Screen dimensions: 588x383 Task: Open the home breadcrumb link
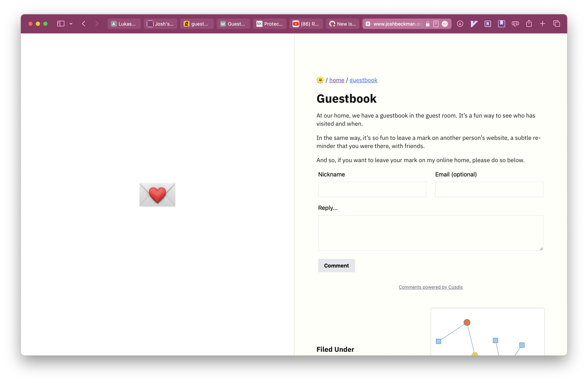pos(337,80)
